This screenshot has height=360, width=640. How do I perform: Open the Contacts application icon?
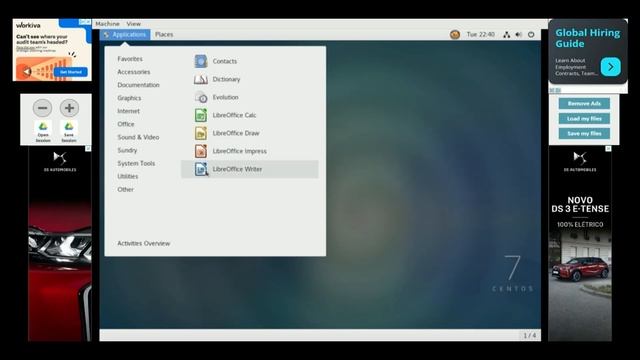pos(200,61)
